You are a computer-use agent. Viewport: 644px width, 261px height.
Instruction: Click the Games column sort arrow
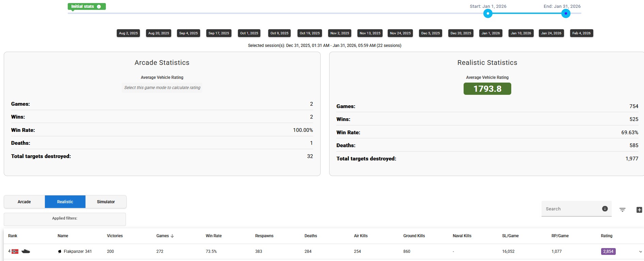pos(172,236)
